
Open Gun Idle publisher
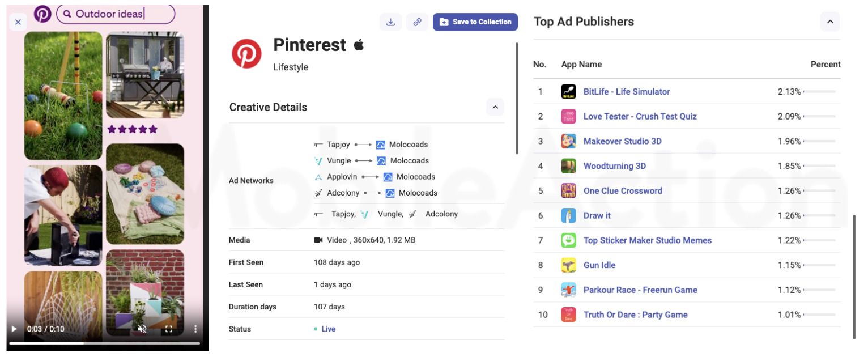[599, 265]
